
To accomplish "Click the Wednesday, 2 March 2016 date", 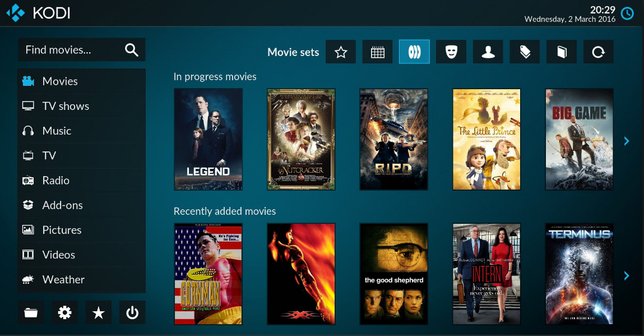I will coord(570,19).
